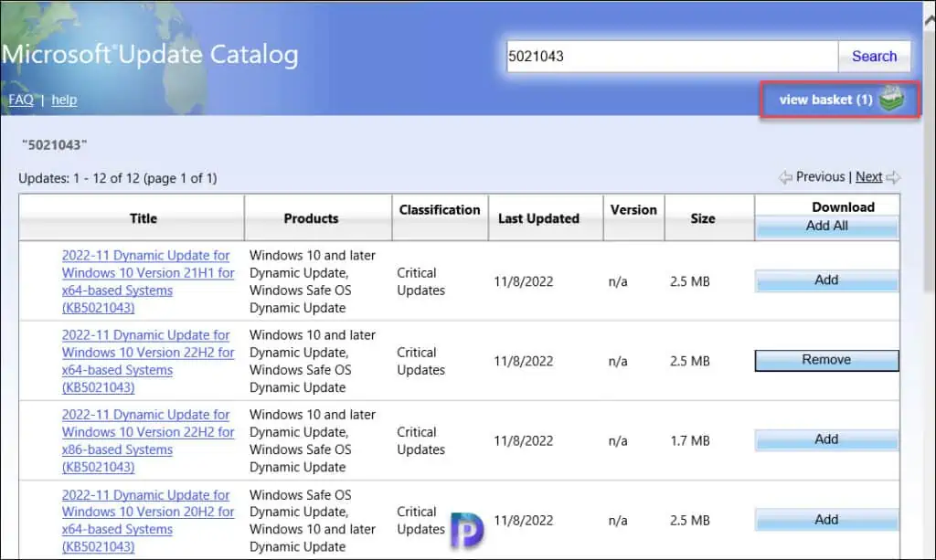Click Critical Updates in the 22H2 x86 row
Viewport: 936px width, 560px height.
coord(420,440)
